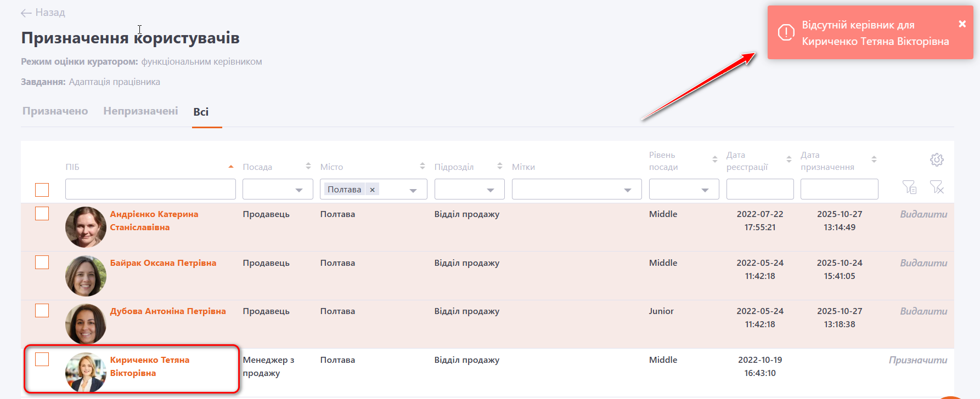The width and height of the screenshot is (980, 399).
Task: Sort by Рівень посади column
Action: point(714,159)
